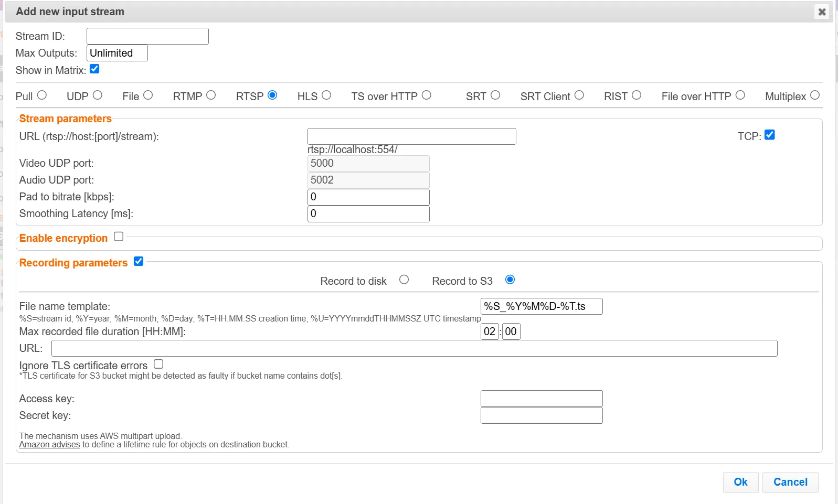Screen dimensions: 838x504
Task: Confirm with the Ok button
Action: 740,482
